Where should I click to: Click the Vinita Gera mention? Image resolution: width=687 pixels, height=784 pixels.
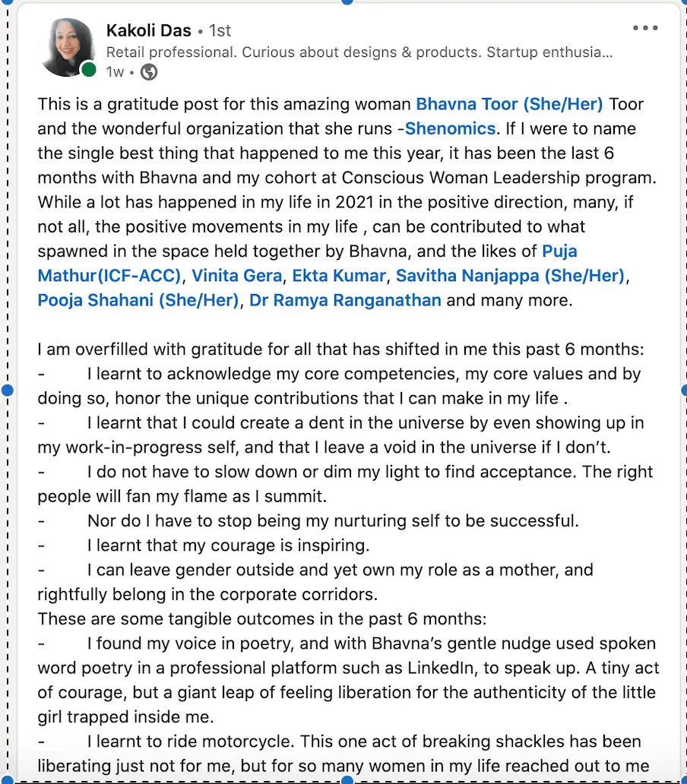(x=236, y=275)
